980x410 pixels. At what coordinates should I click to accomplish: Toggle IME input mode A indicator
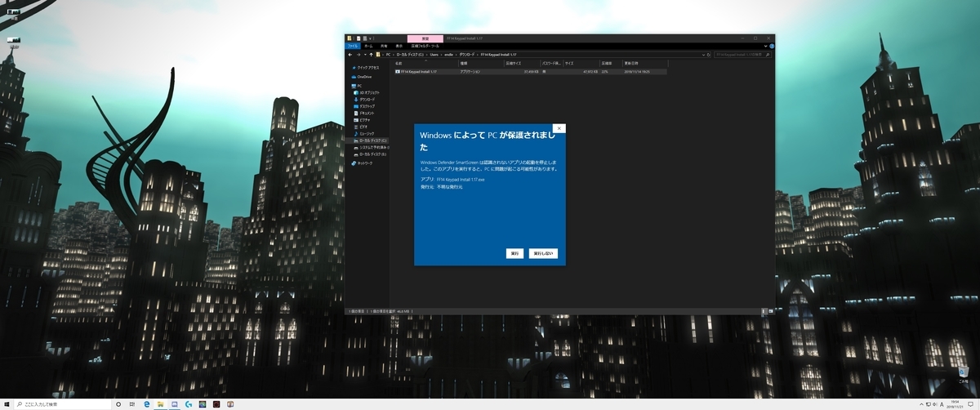coord(942,404)
